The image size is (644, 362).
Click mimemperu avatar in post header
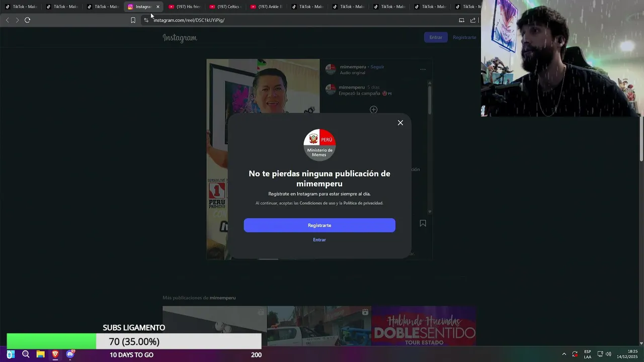tap(331, 69)
